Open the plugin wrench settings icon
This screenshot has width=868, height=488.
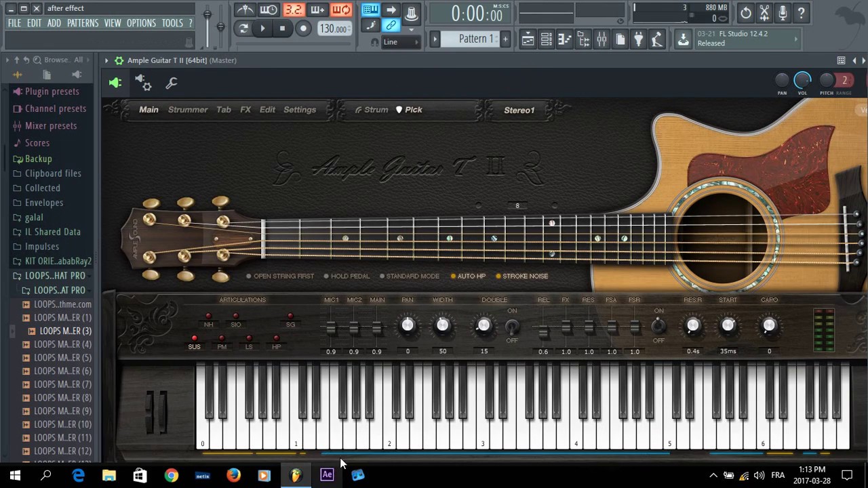[x=171, y=83]
